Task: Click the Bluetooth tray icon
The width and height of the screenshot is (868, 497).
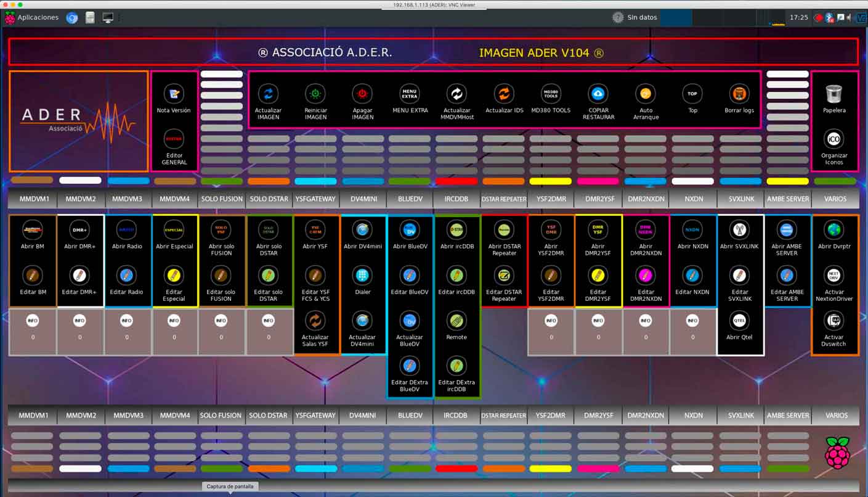Action: [829, 18]
